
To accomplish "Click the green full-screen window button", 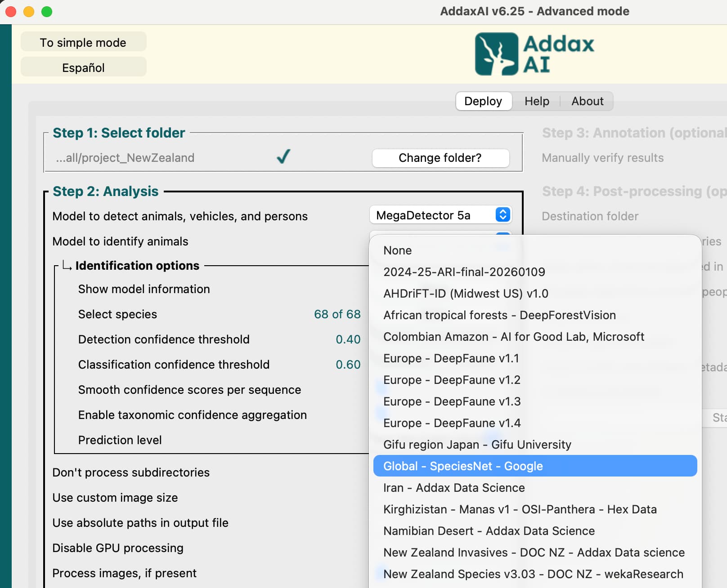I will click(x=47, y=12).
